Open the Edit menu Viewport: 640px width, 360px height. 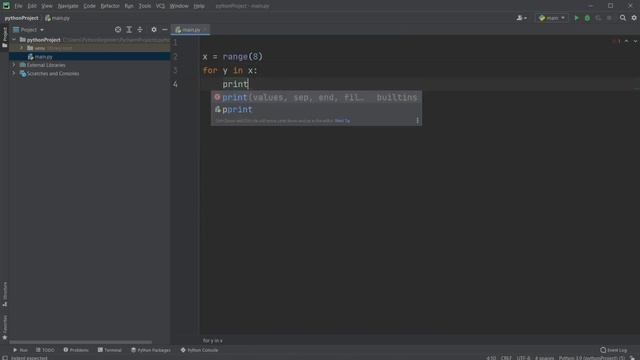(32, 6)
